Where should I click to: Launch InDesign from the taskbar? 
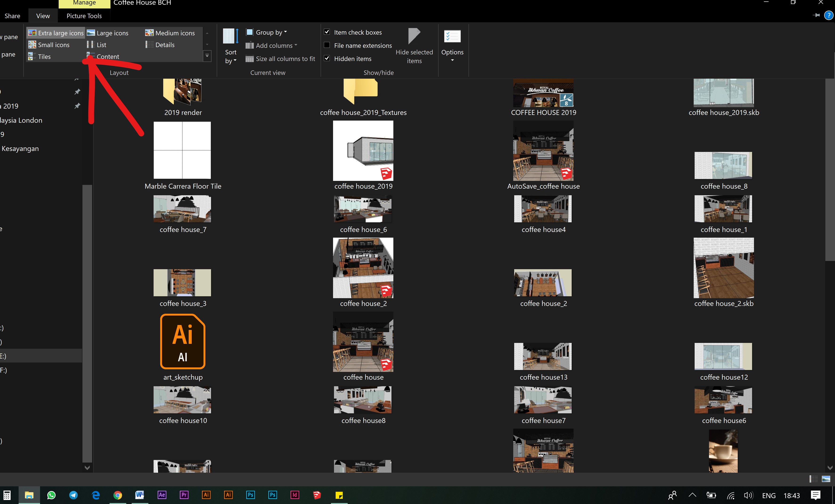tap(295, 495)
